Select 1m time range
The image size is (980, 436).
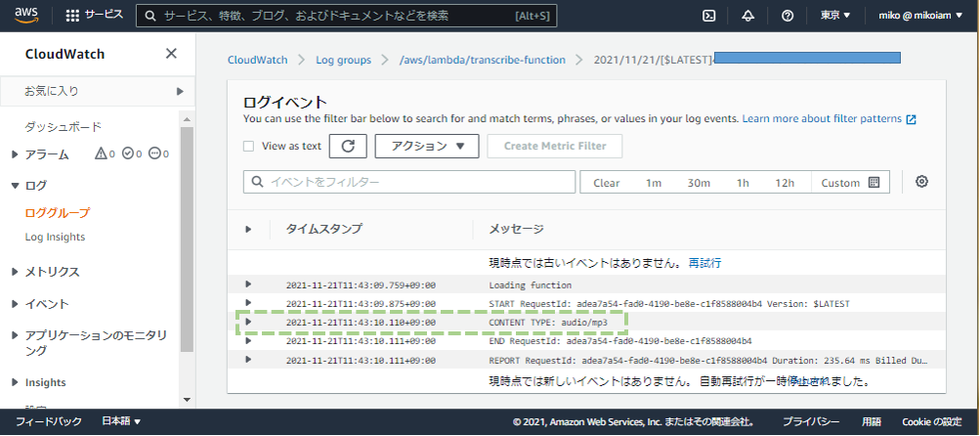(653, 183)
